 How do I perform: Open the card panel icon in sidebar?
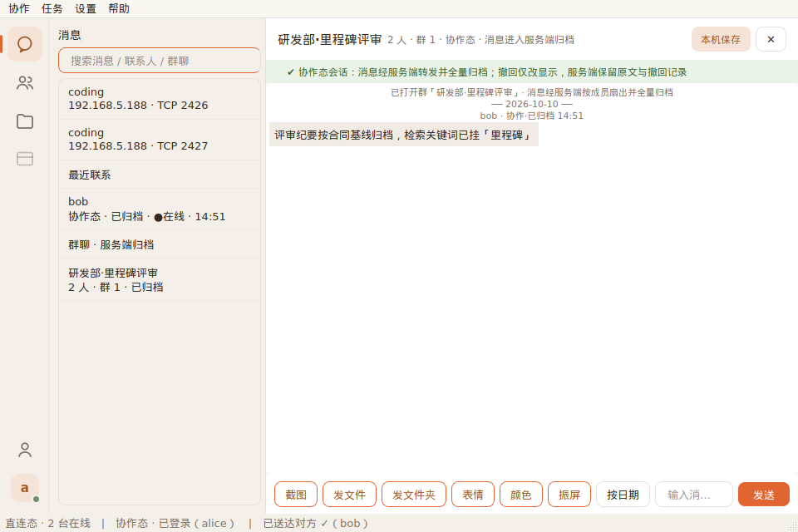click(x=24, y=159)
